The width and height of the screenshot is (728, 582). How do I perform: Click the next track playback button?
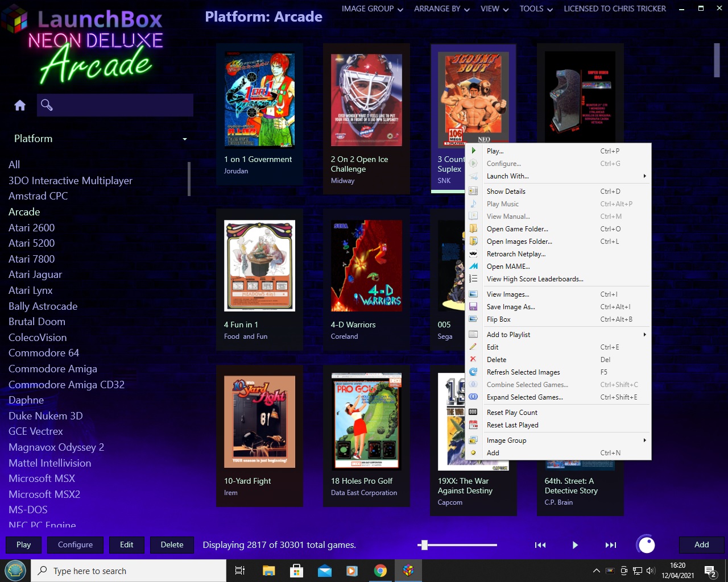coord(611,545)
